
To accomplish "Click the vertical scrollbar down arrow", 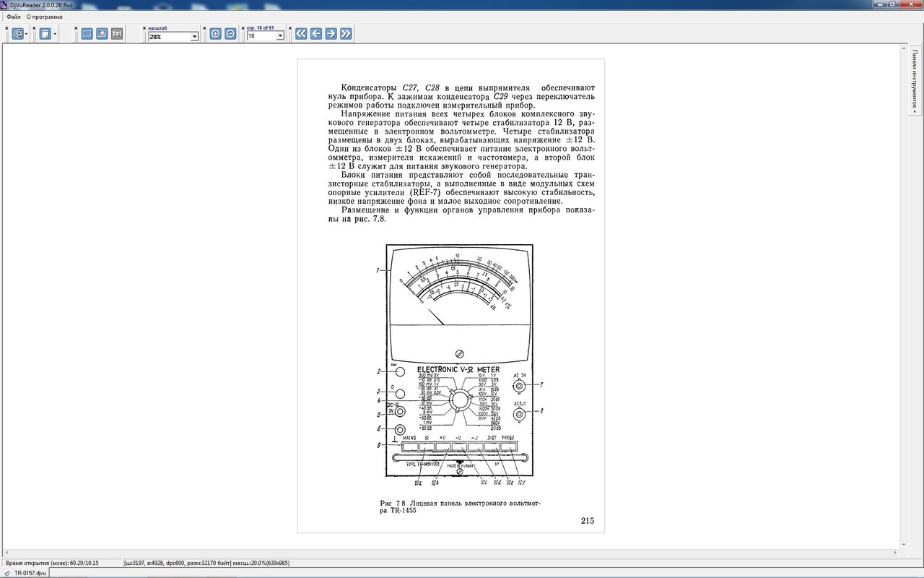I will click(902, 545).
